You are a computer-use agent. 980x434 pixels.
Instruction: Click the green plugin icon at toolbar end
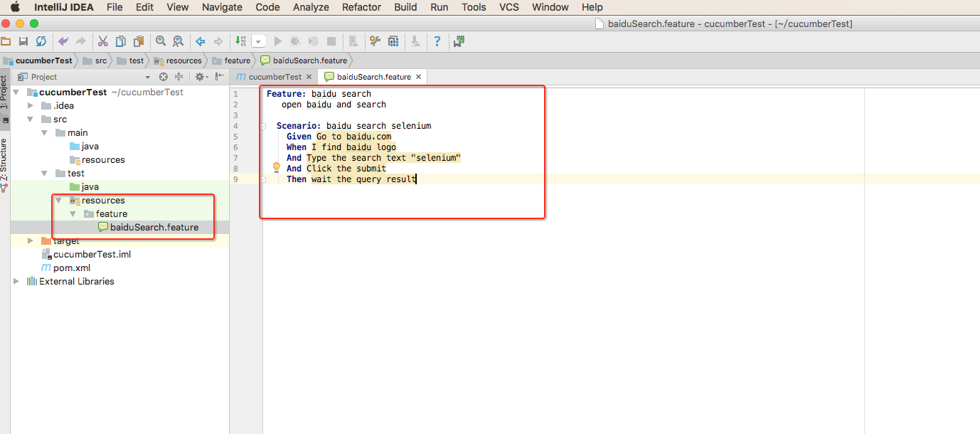point(459,41)
